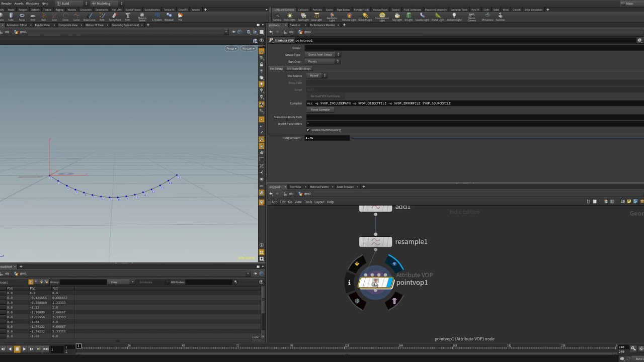The image size is (644, 362).
Task: Click the freeze snowflake icon on pointvop1
Action: [x=357, y=301]
